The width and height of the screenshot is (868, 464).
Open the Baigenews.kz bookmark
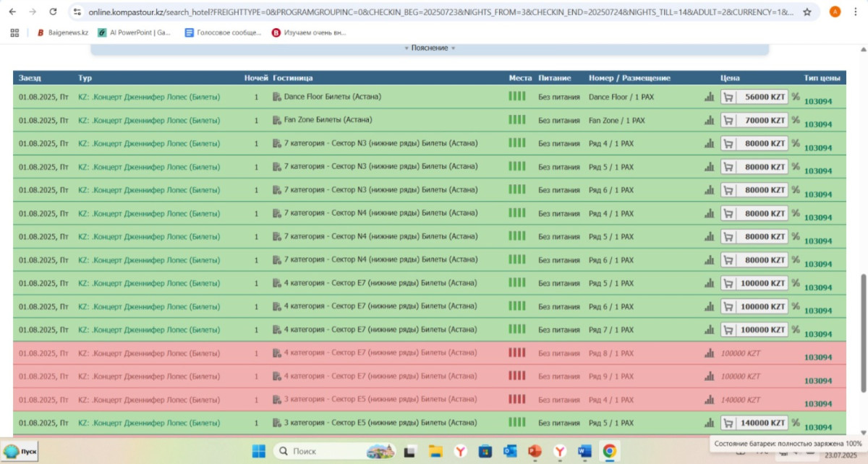click(62, 33)
